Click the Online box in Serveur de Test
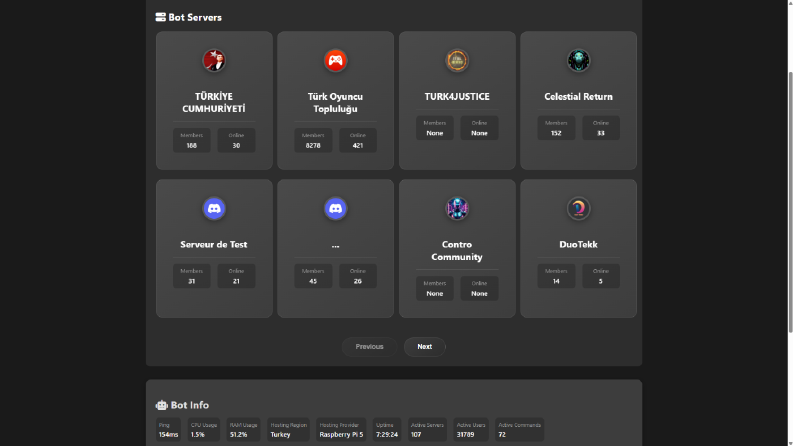The image size is (793, 446). 236,276
